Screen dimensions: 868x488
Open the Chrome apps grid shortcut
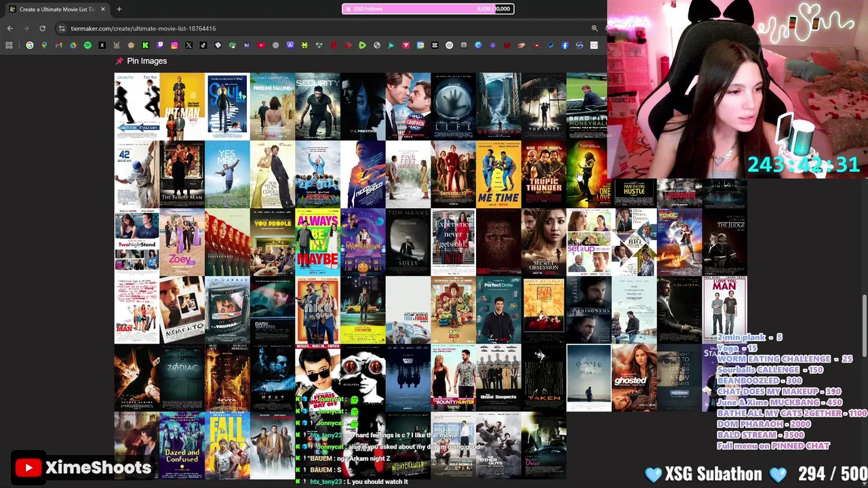click(9, 45)
